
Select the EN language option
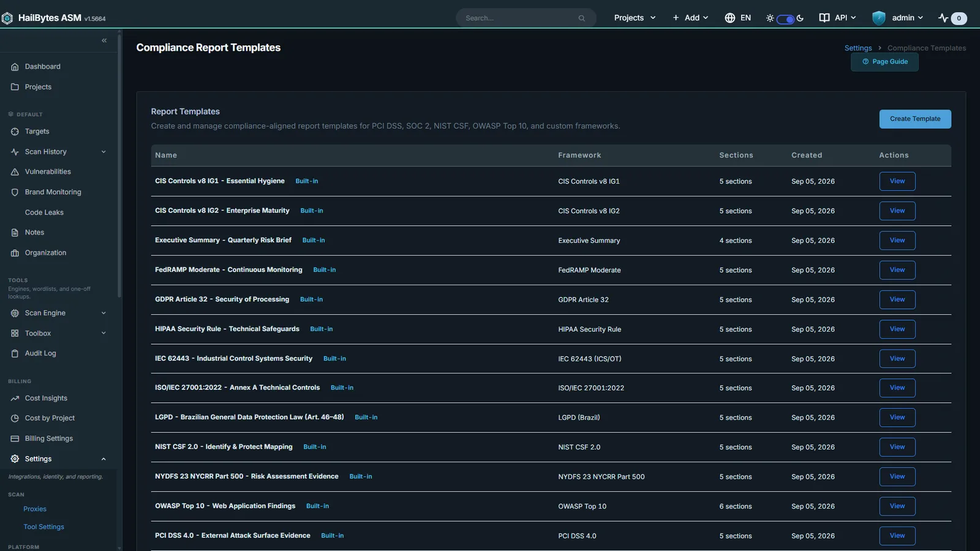coord(745,18)
